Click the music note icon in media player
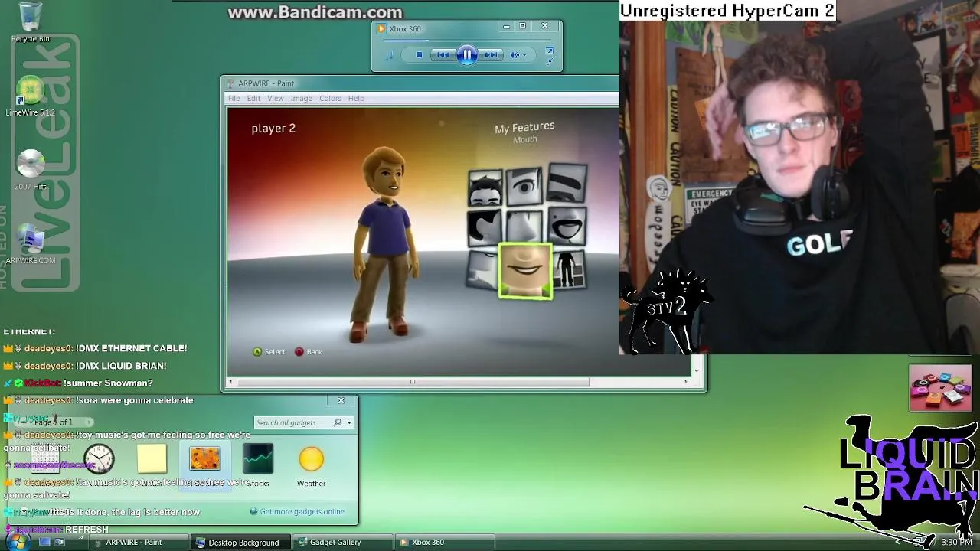 coord(389,55)
